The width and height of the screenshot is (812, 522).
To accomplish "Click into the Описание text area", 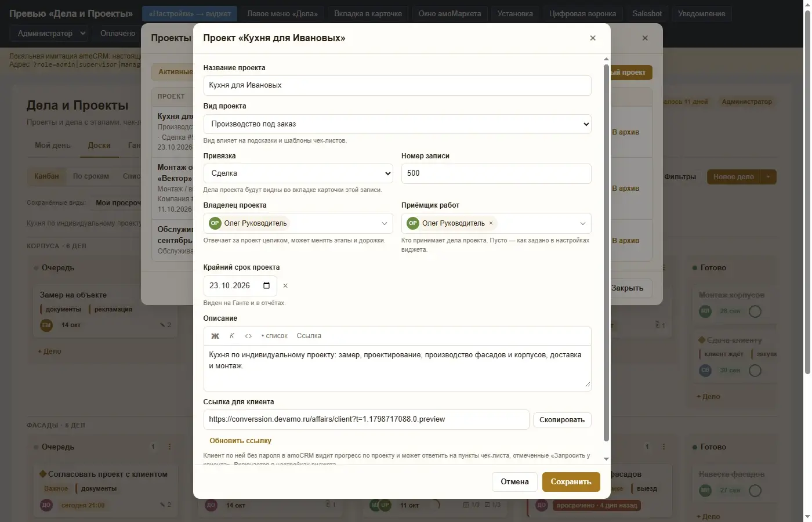I will click(x=397, y=368).
